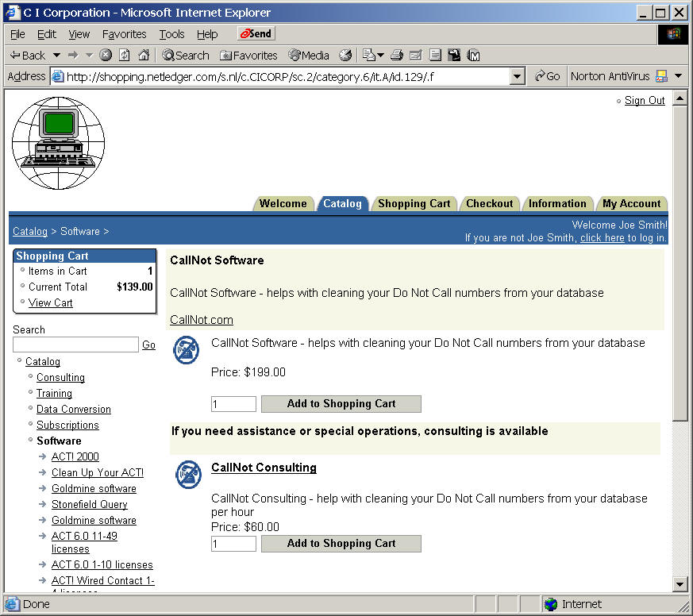Click the Norton AntiVirus icon
Screen dimensions: 693x616
(661, 76)
